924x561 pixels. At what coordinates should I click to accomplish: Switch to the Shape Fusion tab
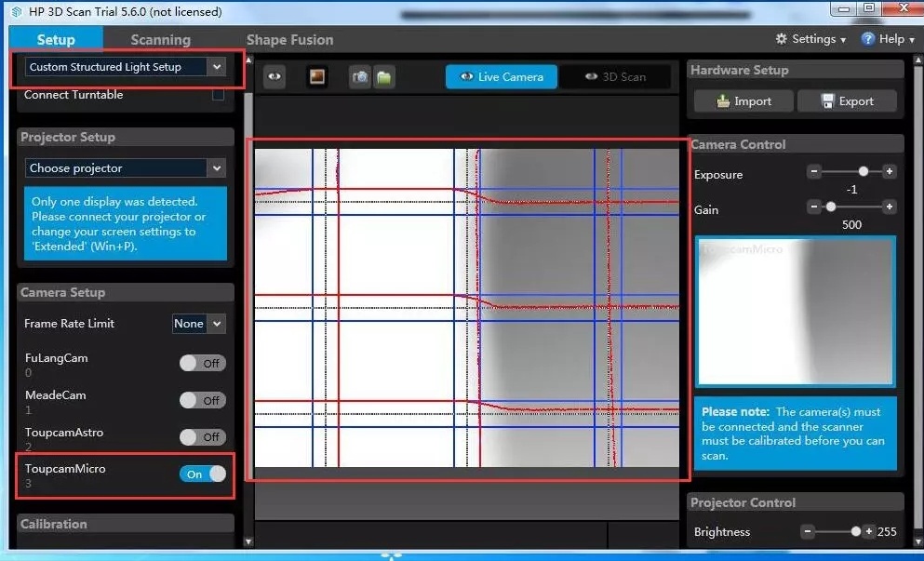[289, 40]
